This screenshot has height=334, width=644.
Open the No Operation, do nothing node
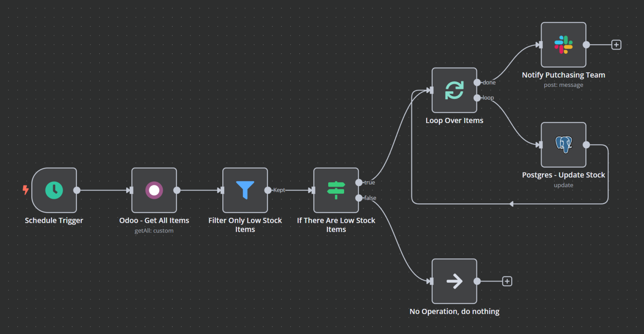[454, 281]
